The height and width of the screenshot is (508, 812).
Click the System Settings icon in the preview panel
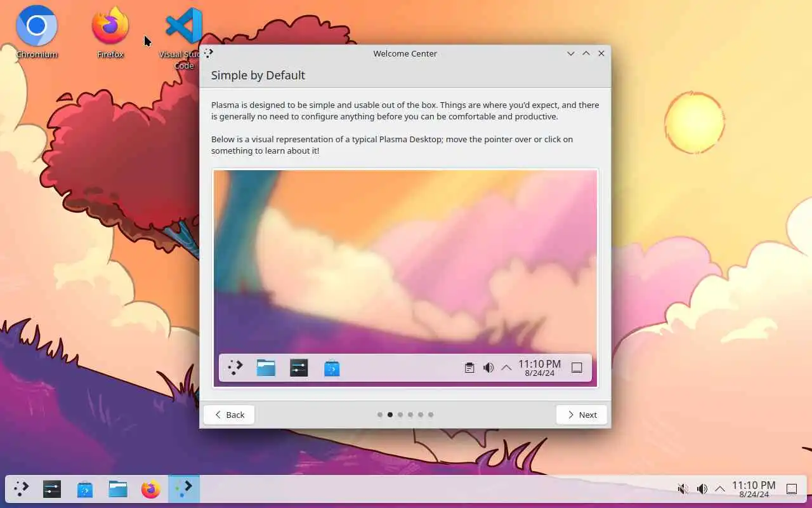(x=299, y=368)
